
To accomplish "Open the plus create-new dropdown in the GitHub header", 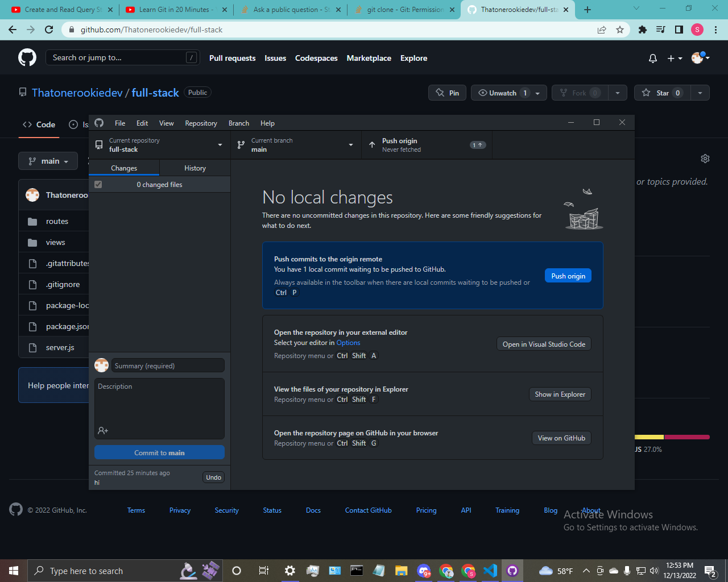I will click(x=675, y=58).
